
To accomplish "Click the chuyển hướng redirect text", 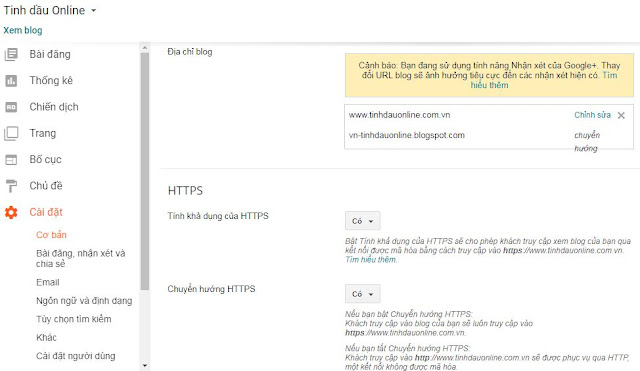I will [587, 141].
